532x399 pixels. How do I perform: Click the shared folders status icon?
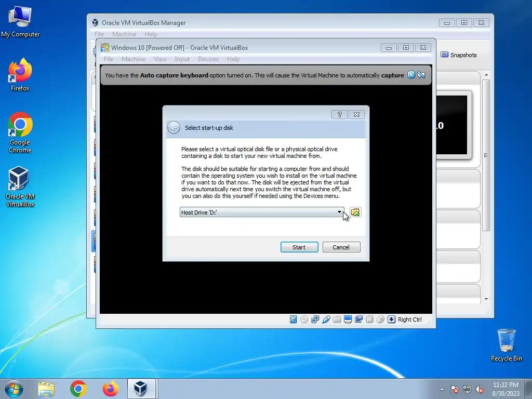point(337,320)
